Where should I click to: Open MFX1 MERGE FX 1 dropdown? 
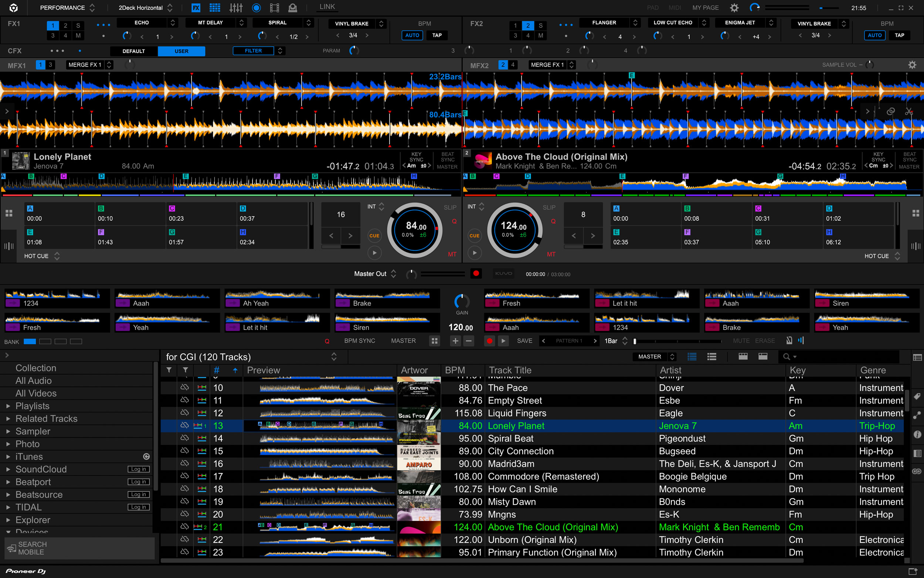pos(90,65)
